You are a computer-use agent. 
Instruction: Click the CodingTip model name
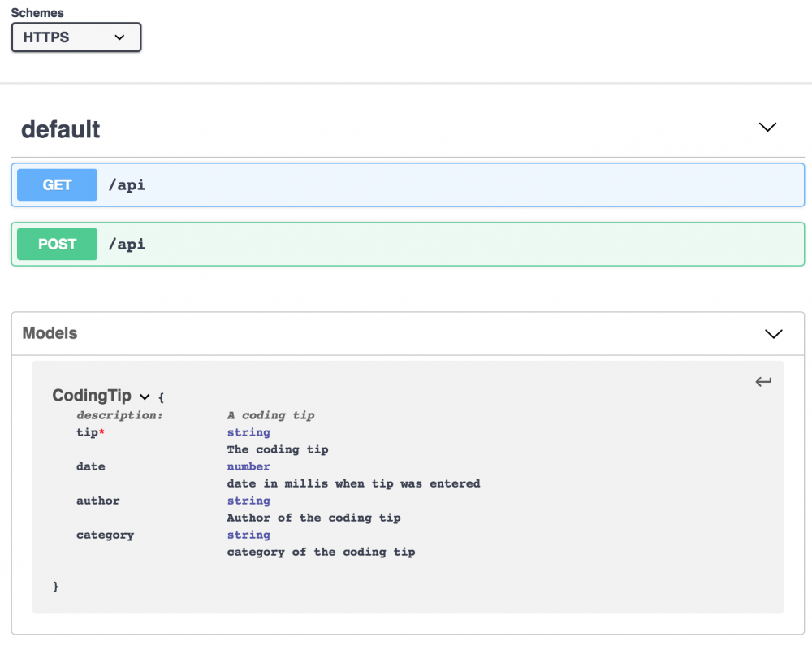pyautogui.click(x=92, y=396)
